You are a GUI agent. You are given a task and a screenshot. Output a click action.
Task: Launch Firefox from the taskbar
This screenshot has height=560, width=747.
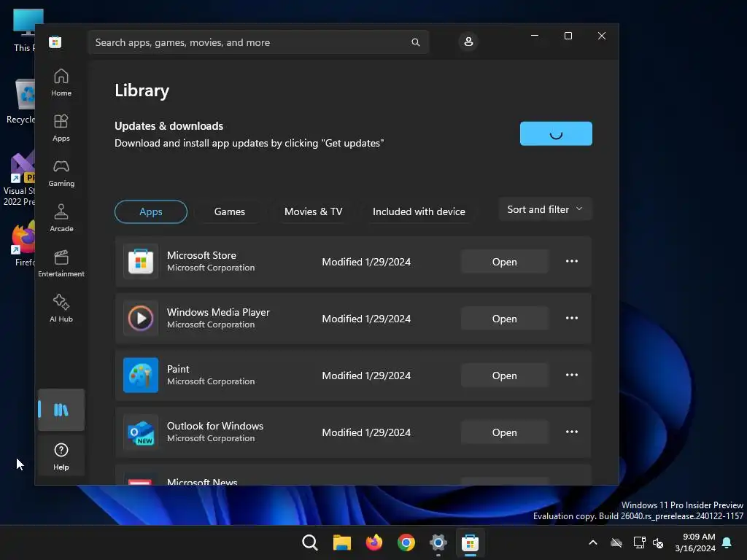click(374, 542)
